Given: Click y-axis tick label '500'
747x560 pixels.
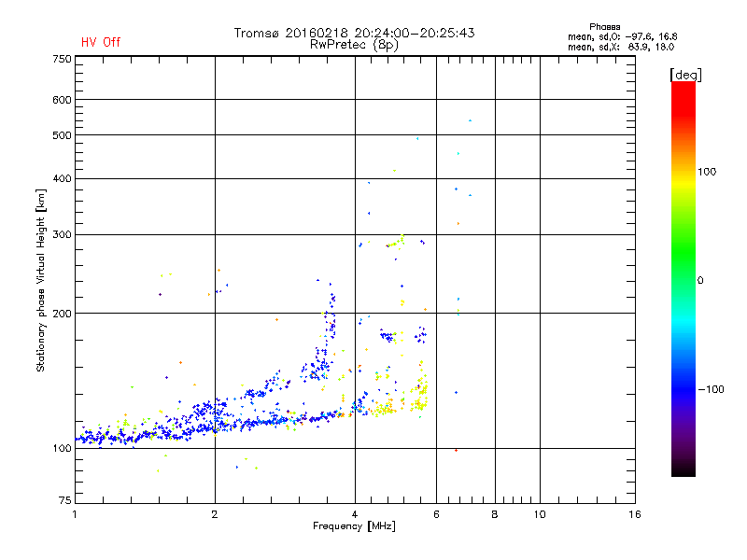Looking at the screenshot, I should tap(62, 135).
